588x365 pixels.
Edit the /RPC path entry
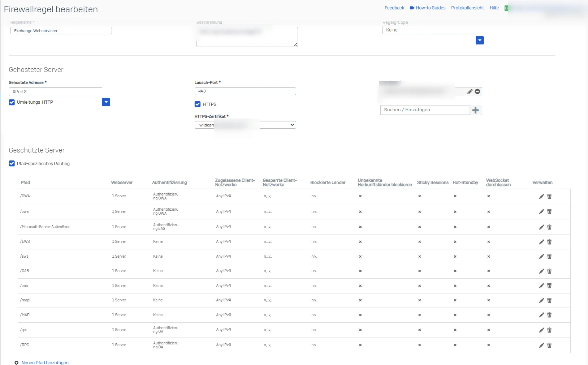tap(541, 345)
